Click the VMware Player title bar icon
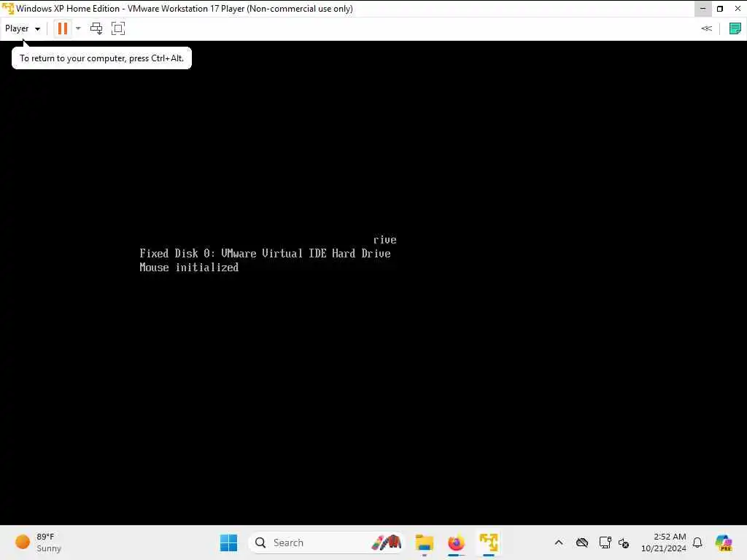Screen dimensions: 747x560 (7, 9)
